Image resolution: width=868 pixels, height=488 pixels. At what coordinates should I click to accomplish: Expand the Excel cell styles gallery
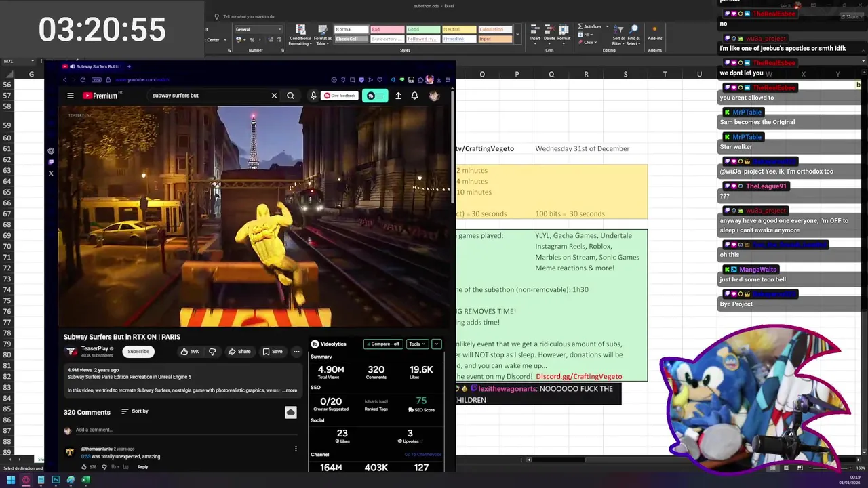(x=517, y=34)
